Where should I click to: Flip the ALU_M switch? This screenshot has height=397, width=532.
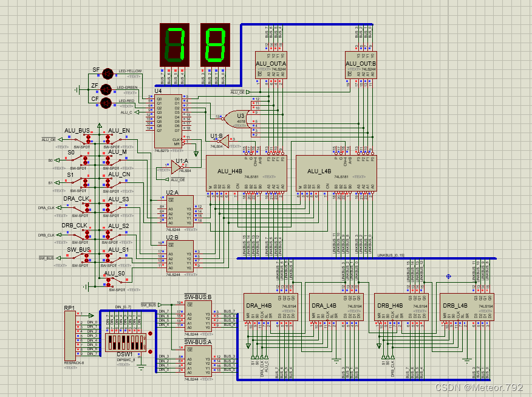115,160
